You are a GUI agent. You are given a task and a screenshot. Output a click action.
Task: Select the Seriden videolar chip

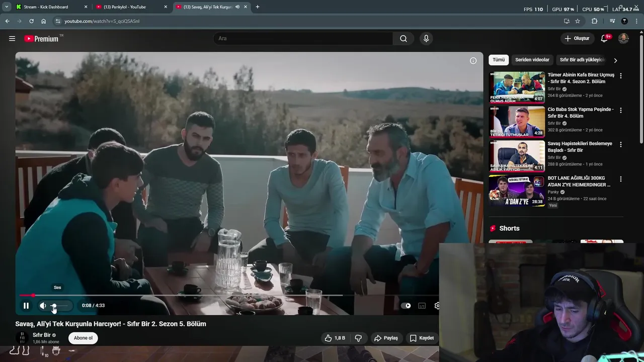pos(532,60)
